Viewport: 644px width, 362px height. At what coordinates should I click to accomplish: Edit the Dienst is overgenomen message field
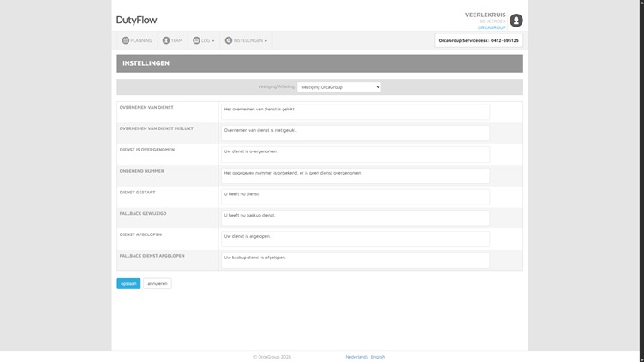point(355,154)
